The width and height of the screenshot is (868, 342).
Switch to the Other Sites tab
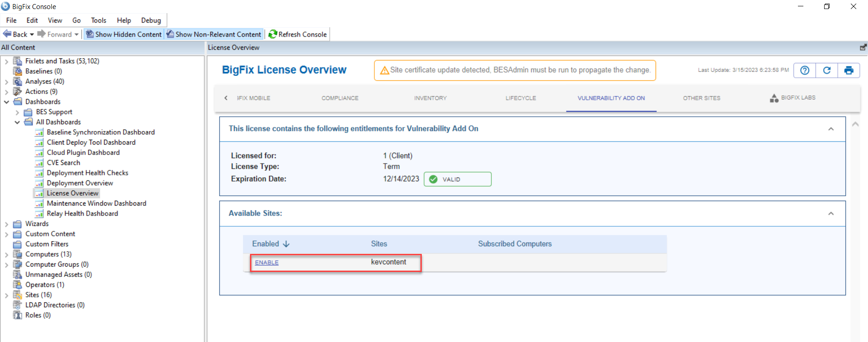point(702,98)
